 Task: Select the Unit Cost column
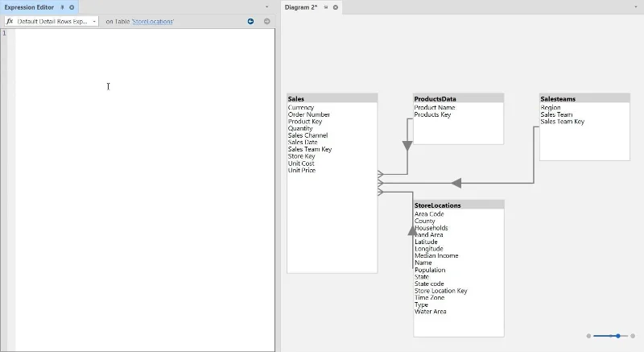[x=301, y=164]
